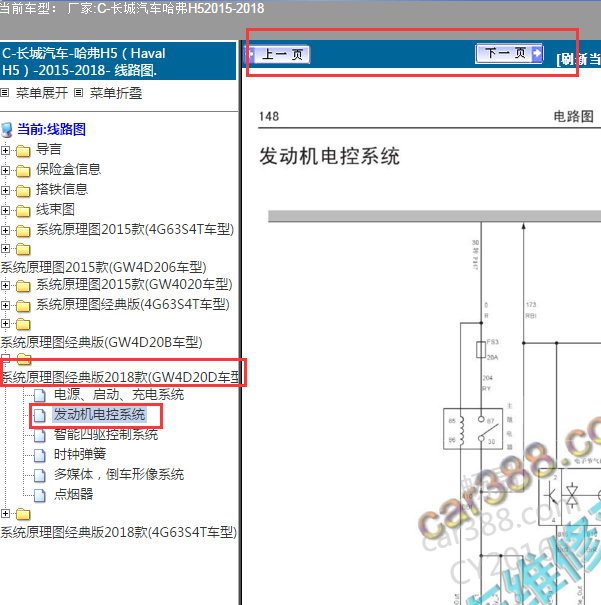Select 系统原理图经典版(4G63S4T车型) label

[x=133, y=305]
